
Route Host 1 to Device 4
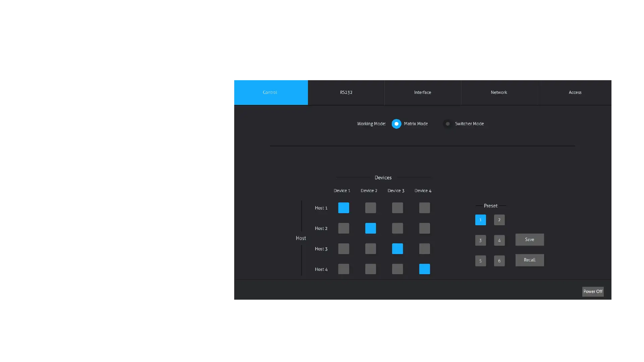424,208
